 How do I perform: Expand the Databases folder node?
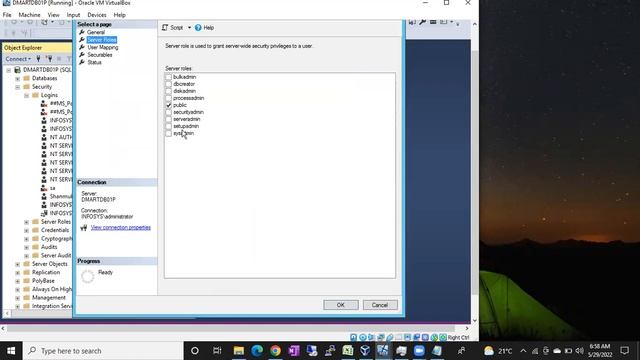pyautogui.click(x=18, y=78)
